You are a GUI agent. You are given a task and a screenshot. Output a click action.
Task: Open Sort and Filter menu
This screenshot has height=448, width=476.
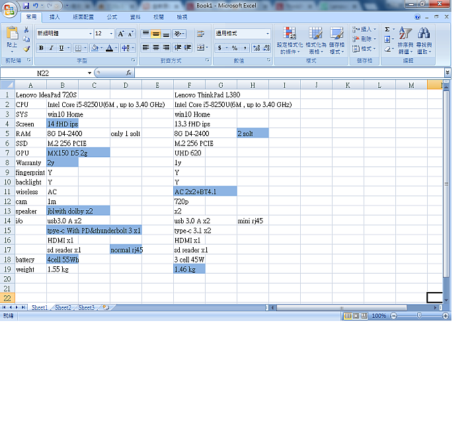[x=405, y=41]
